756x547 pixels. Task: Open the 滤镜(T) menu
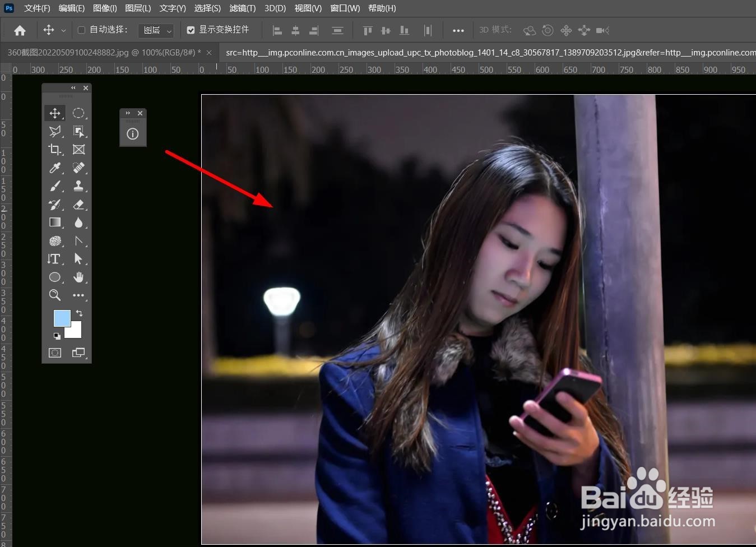[242, 8]
